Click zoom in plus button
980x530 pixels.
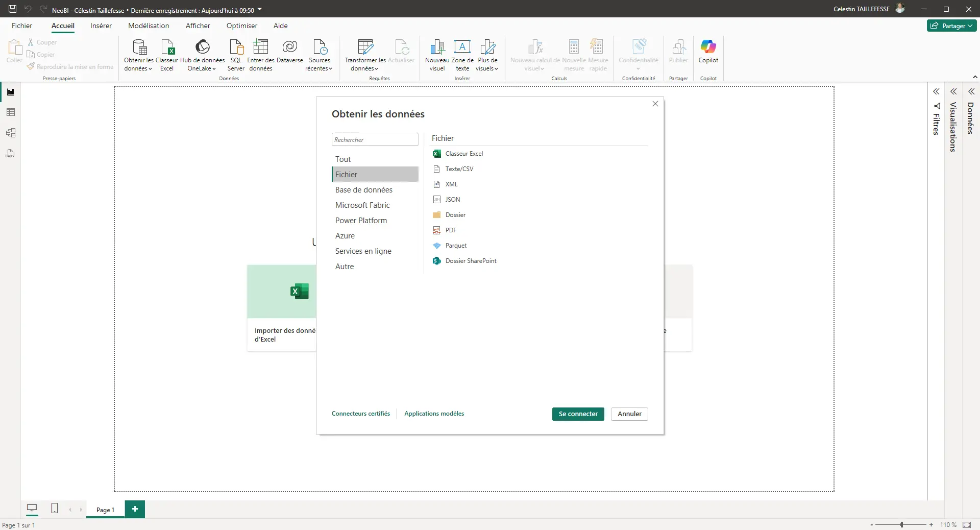931,524
